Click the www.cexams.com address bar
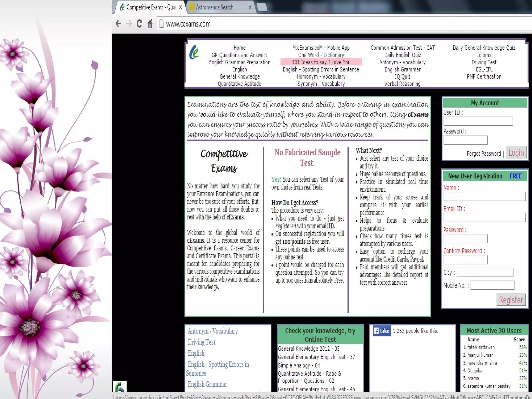The height and width of the screenshot is (399, 532). tap(344, 24)
